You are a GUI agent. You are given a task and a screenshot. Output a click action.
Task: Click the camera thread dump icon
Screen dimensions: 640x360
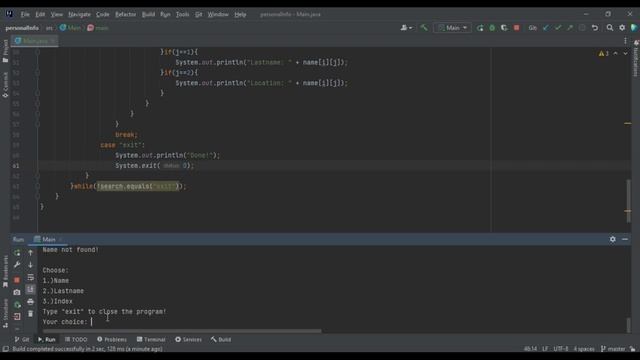(17, 292)
